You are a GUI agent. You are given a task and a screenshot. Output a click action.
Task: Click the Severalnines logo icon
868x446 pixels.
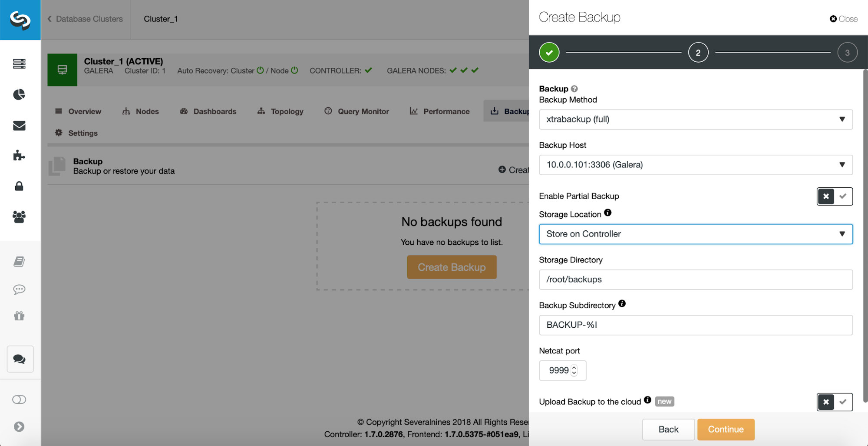pyautogui.click(x=20, y=20)
